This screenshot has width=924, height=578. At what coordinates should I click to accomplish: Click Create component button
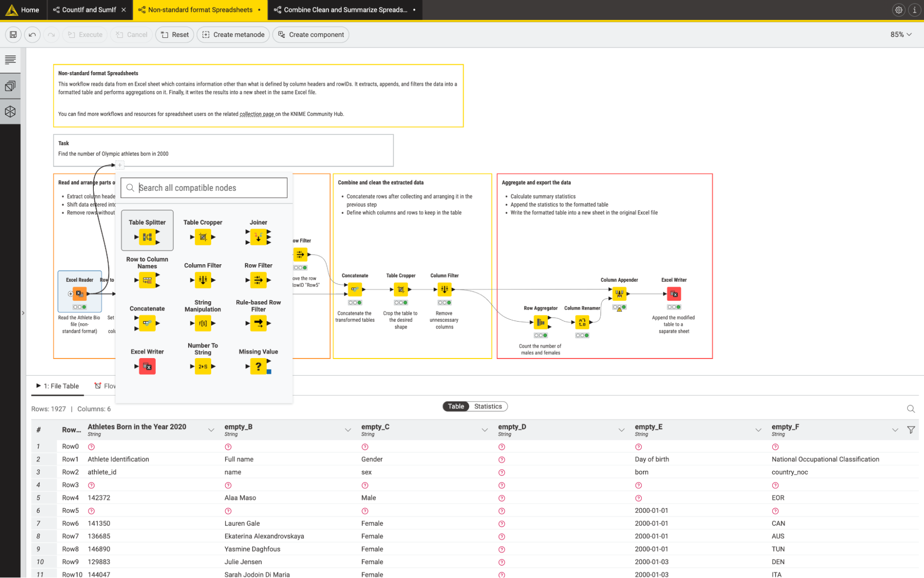coord(311,35)
